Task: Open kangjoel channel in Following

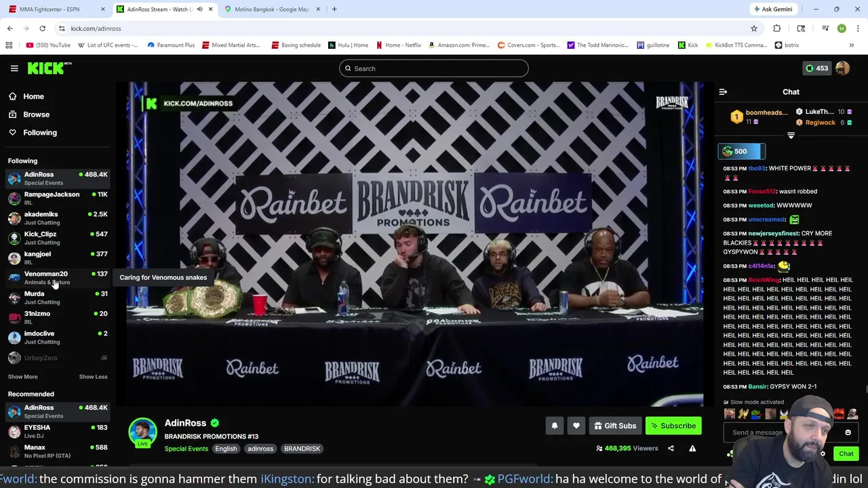Action: coord(58,258)
